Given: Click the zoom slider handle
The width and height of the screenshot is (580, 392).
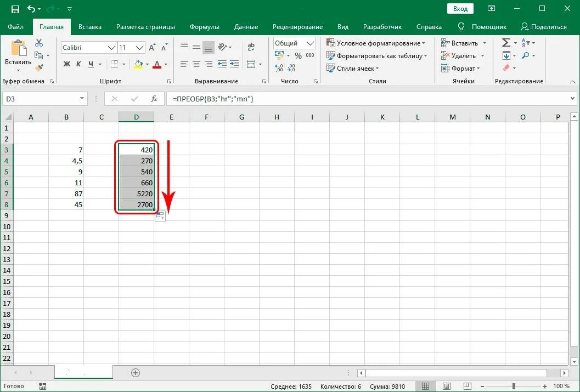Looking at the screenshot, I should pyautogui.click(x=514, y=386).
